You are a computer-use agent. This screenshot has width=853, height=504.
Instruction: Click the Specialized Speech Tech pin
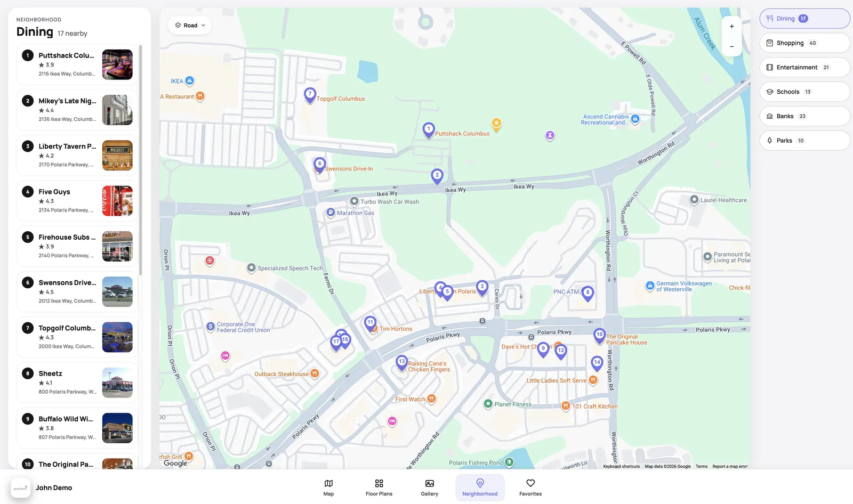tap(251, 268)
